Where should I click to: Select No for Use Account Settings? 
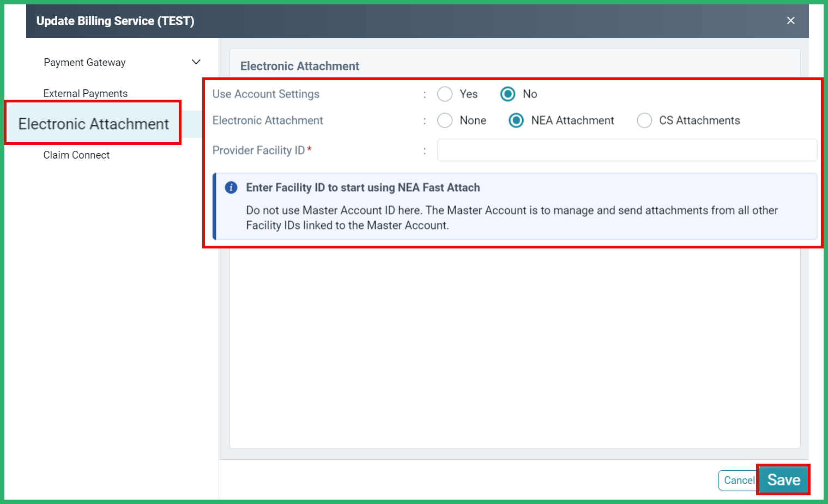click(507, 94)
